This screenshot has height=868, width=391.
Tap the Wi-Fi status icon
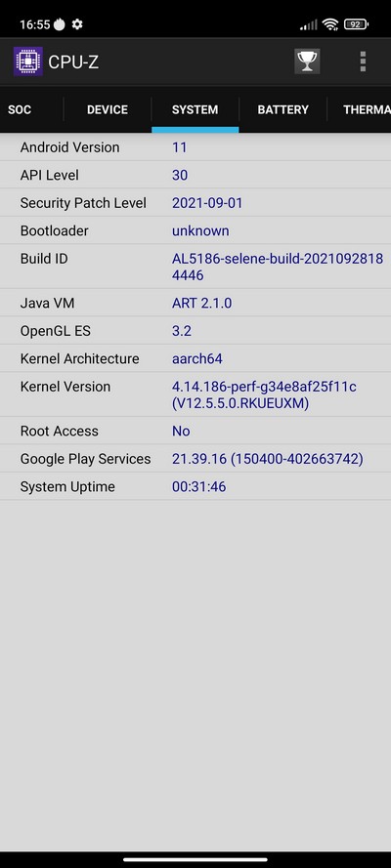coord(330,24)
